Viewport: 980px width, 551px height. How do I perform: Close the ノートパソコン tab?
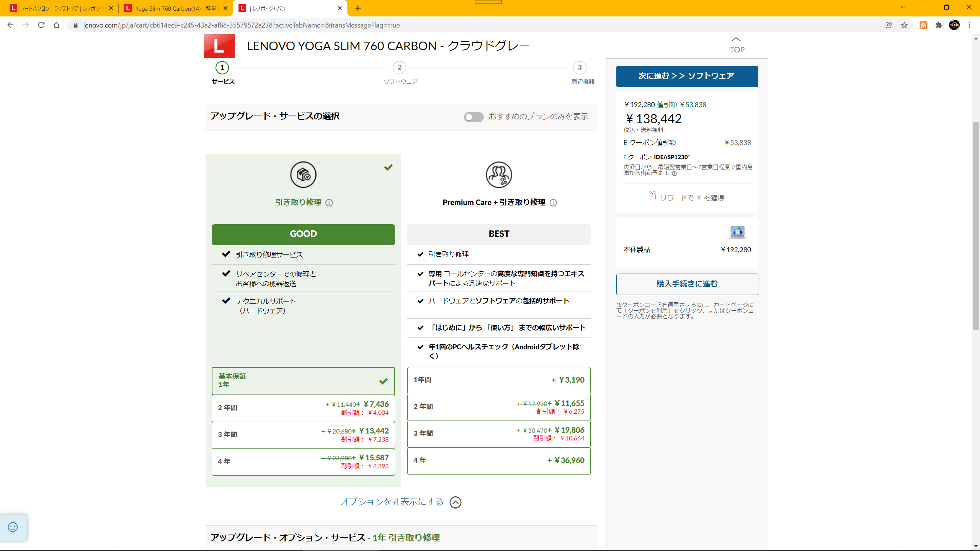pos(111,8)
